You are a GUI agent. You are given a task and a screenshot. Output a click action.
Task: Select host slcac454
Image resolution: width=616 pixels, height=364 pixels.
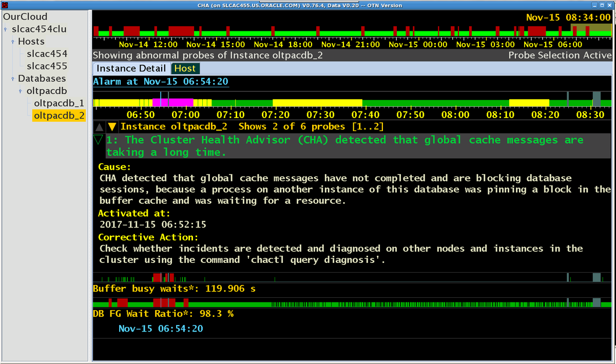pyautogui.click(x=47, y=53)
